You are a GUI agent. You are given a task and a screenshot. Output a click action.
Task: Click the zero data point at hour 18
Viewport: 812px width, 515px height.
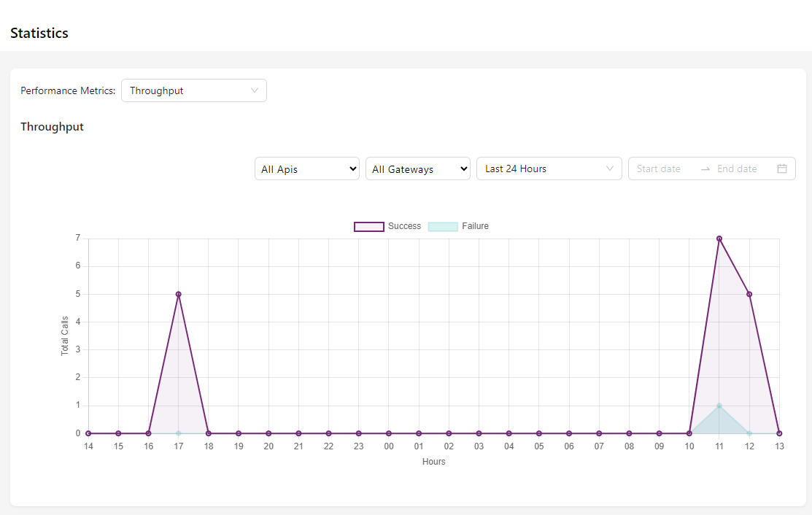click(x=209, y=433)
